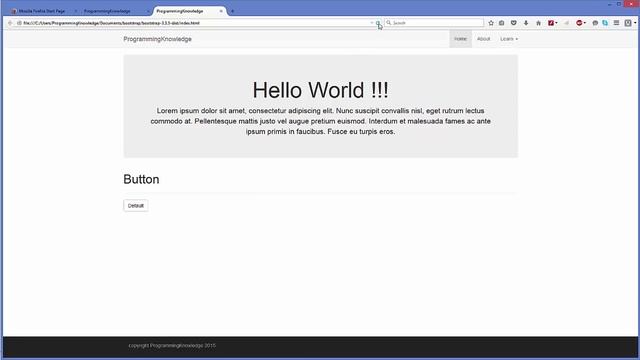The image size is (640, 360).
Task: Click the rightmost toolbar extension icon
Action: pos(628,23)
